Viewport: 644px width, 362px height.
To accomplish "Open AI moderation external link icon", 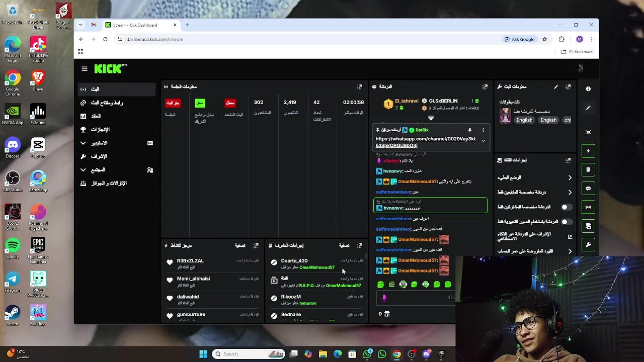I will click(570, 237).
